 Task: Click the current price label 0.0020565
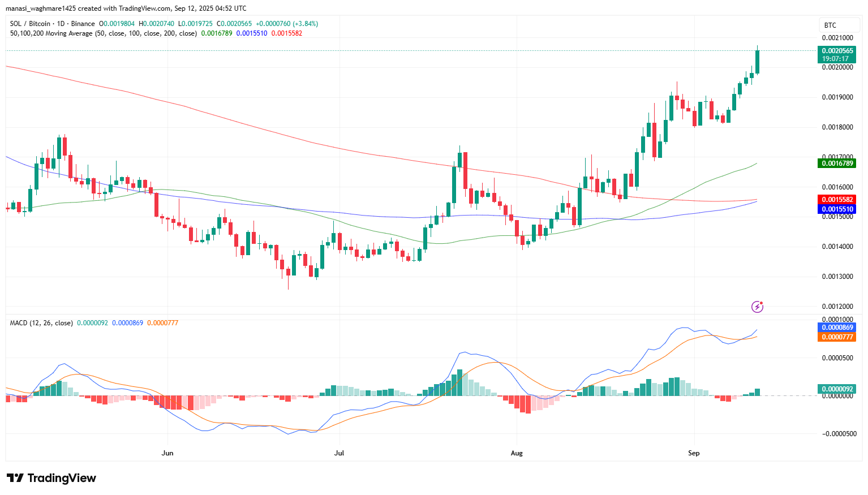click(837, 50)
